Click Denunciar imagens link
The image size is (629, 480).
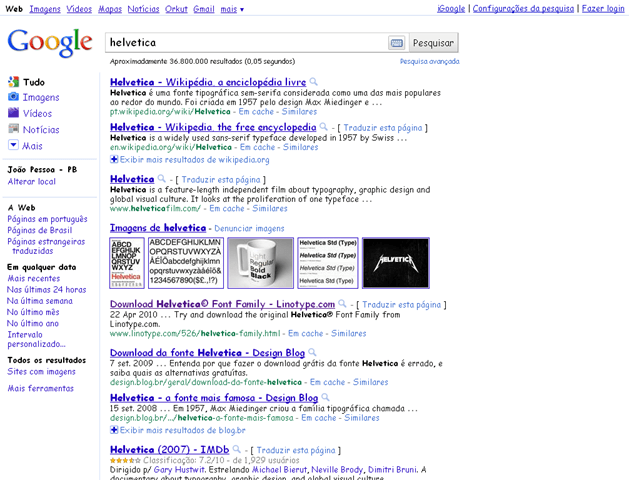pyautogui.click(x=249, y=229)
